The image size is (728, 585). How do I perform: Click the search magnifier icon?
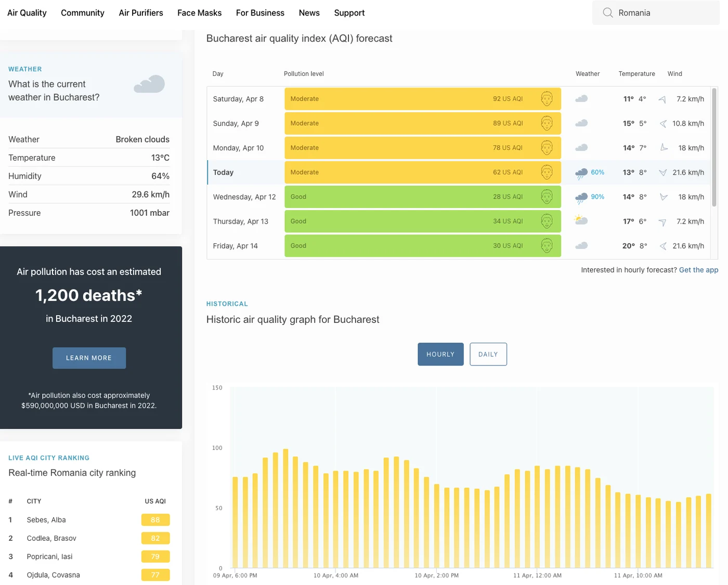click(607, 12)
